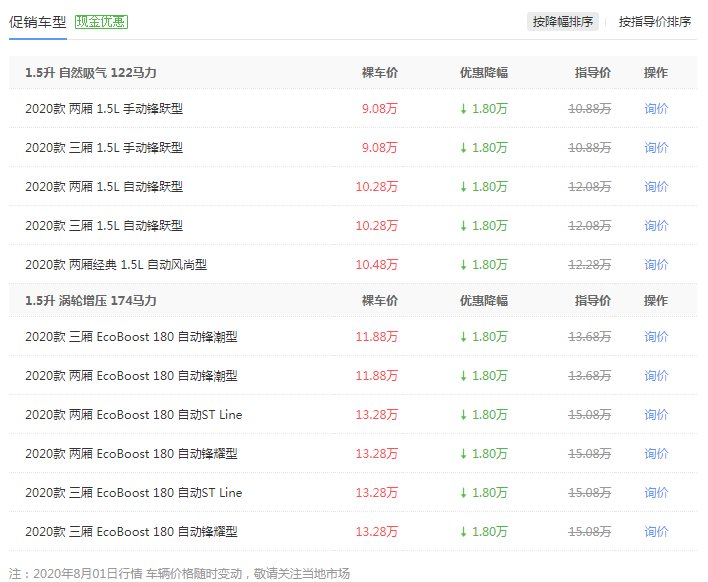708x582 pixels.
Task: Click 询价 for 两厢 EcoBoost 180 自动锋潮型
Action: (656, 376)
